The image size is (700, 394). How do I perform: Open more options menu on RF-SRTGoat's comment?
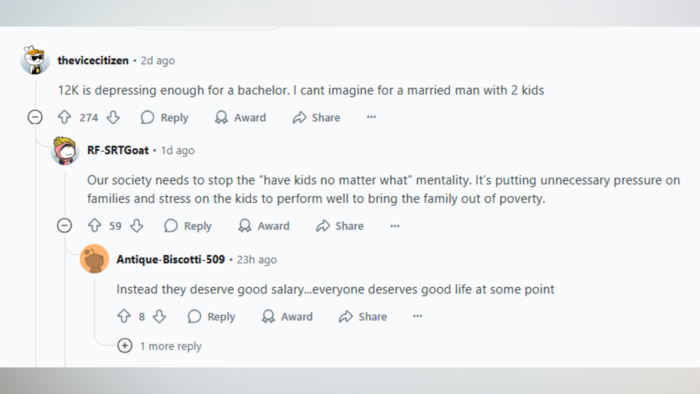coord(395,226)
